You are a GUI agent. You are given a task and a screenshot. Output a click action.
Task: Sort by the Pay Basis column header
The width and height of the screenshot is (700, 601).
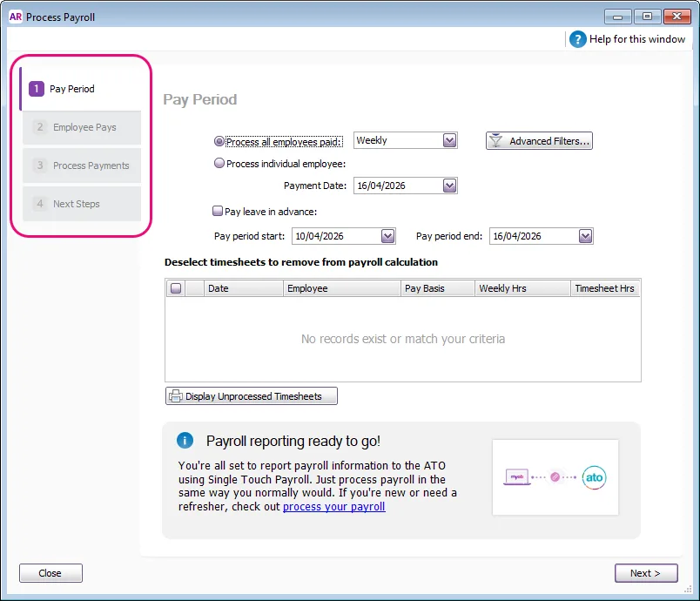tap(437, 288)
